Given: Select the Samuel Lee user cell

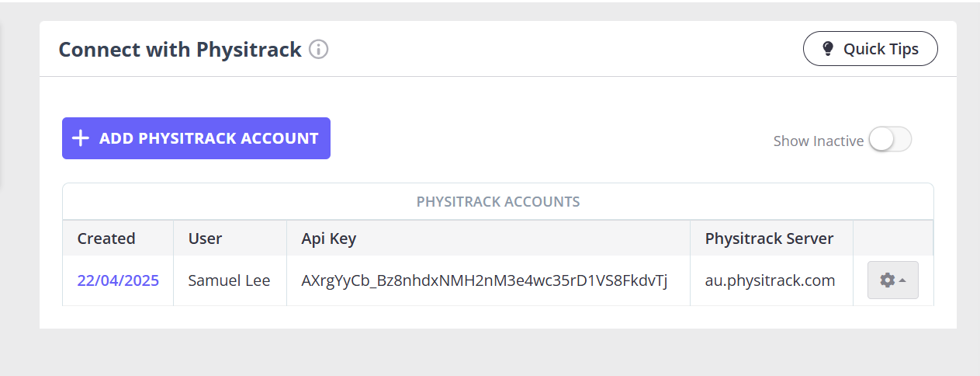Looking at the screenshot, I should 230,280.
